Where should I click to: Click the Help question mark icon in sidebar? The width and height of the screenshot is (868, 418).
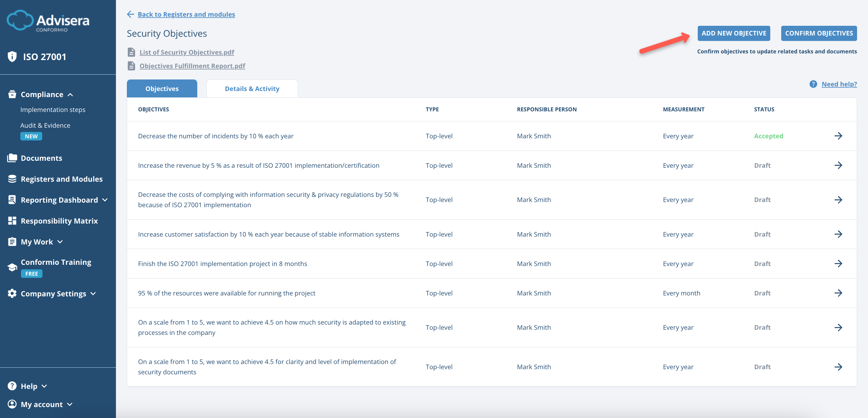coord(12,386)
